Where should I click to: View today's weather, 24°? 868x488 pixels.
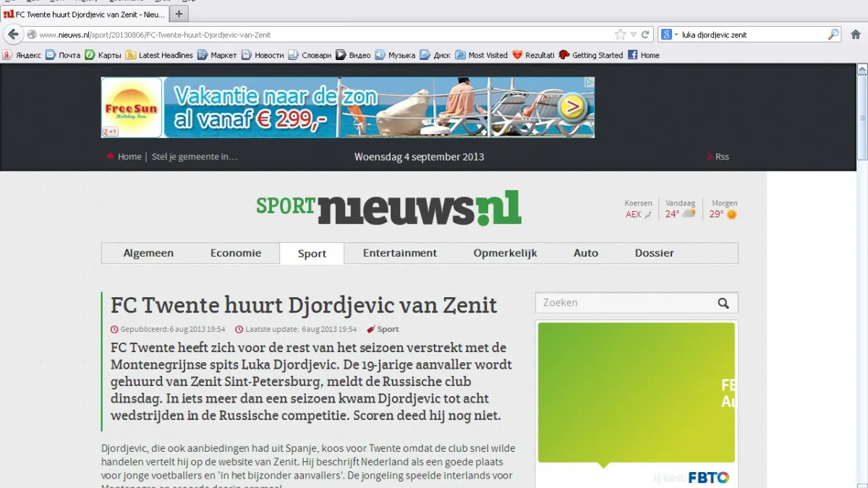[680, 214]
